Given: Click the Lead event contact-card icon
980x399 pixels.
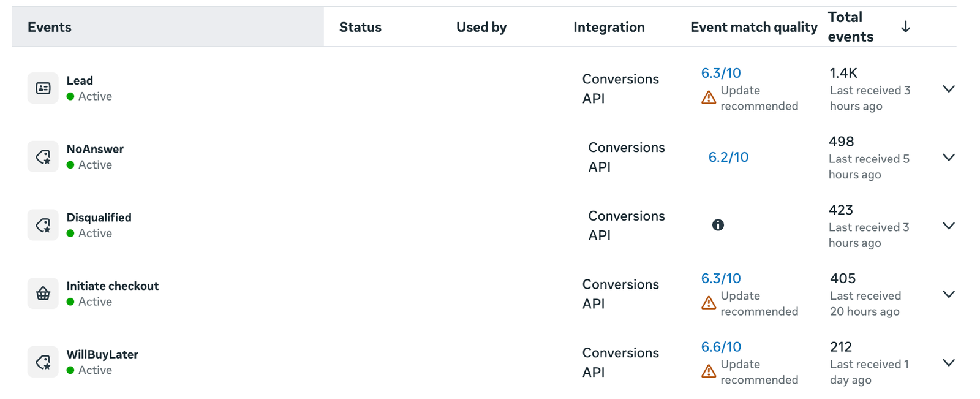Looking at the screenshot, I should 43,88.
